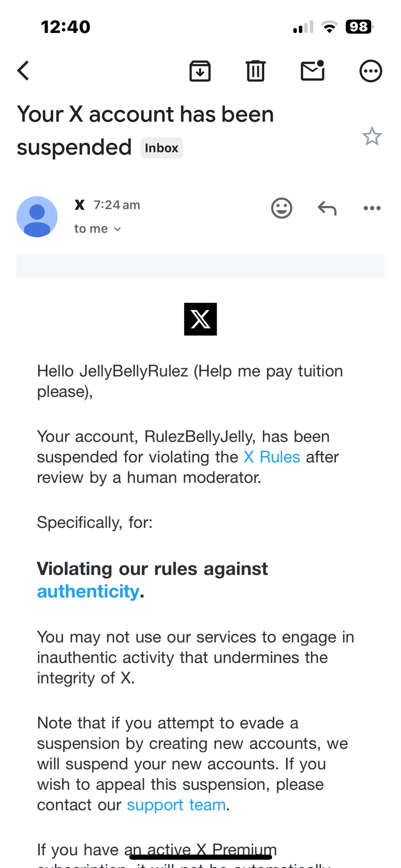Reply to the X email
This screenshot has width=401, height=868.
pyautogui.click(x=327, y=208)
